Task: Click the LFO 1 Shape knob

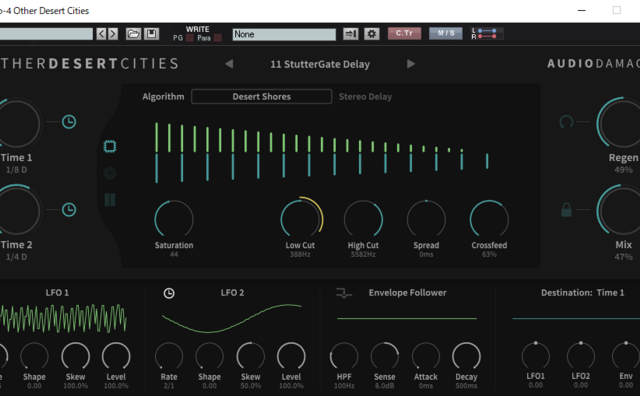Action: (34, 356)
